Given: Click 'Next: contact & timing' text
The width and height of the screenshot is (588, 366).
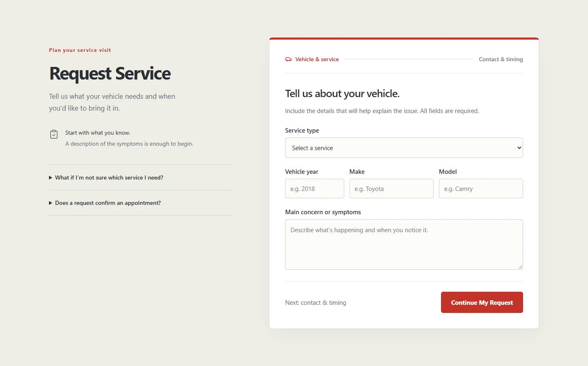Looking at the screenshot, I should [x=316, y=303].
